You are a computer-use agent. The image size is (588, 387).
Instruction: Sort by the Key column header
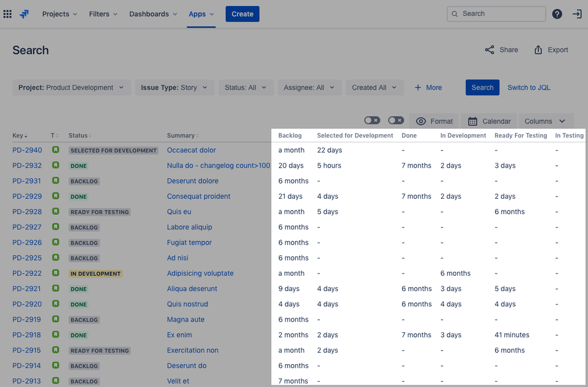point(20,136)
